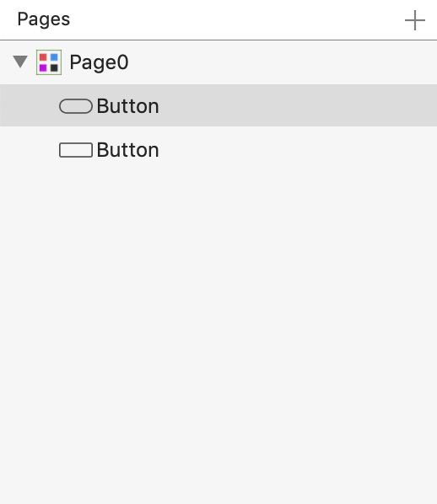Select the Page0 label in the tree
The height and width of the screenshot is (504, 437).
pos(99,62)
